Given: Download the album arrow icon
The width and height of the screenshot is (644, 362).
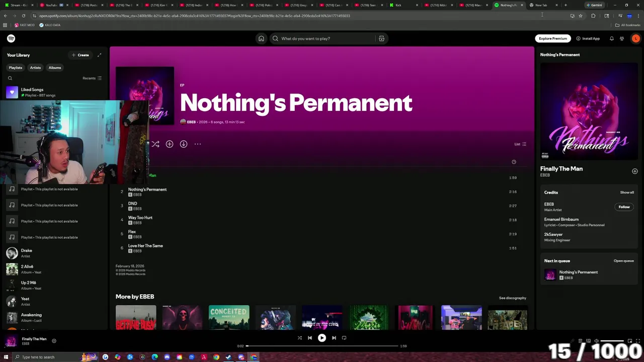Looking at the screenshot, I should (x=184, y=144).
